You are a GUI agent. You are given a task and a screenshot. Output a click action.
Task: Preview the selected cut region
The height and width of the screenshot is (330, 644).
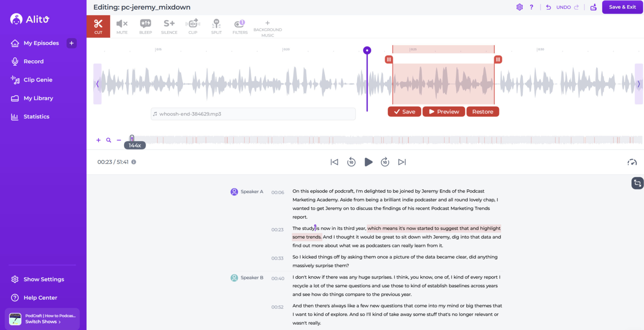click(444, 112)
